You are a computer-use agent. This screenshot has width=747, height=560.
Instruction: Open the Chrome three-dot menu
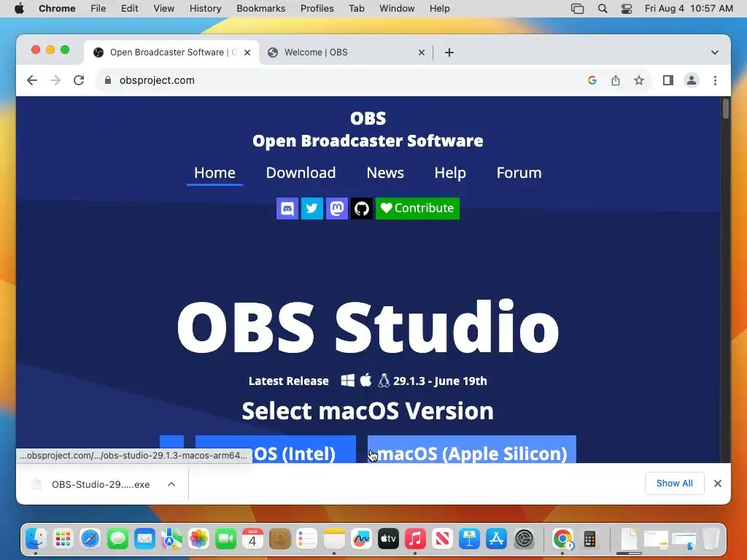click(715, 80)
